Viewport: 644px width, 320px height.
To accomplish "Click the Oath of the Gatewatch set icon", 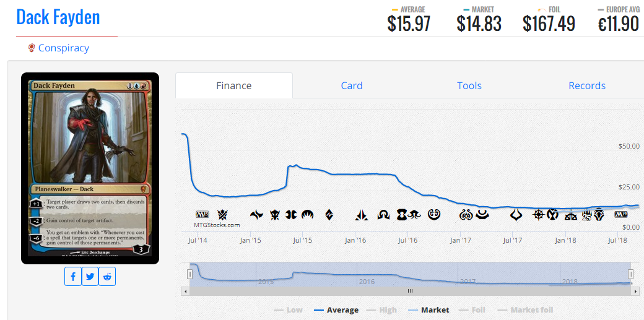I will pos(361,215).
